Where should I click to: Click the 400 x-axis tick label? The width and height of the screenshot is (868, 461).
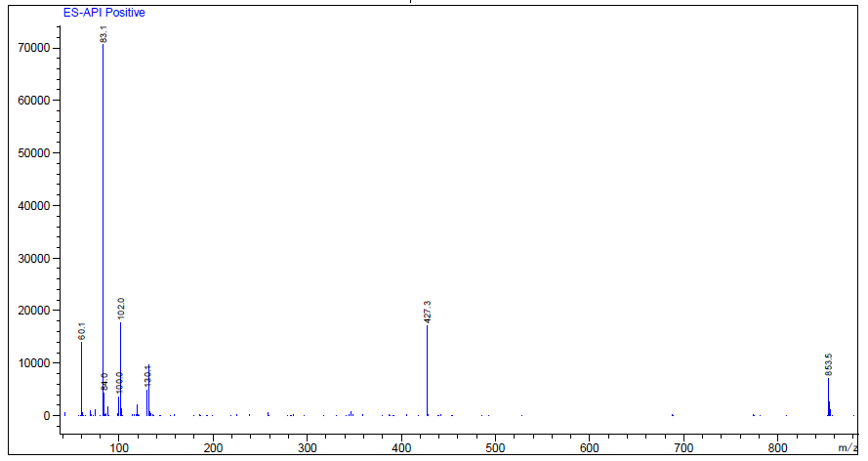(x=401, y=447)
